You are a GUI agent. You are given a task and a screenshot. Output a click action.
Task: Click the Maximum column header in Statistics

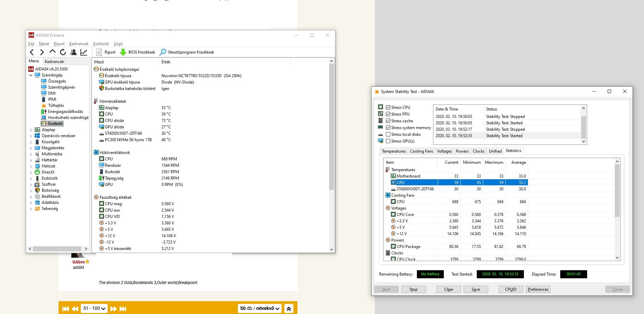pyautogui.click(x=494, y=162)
